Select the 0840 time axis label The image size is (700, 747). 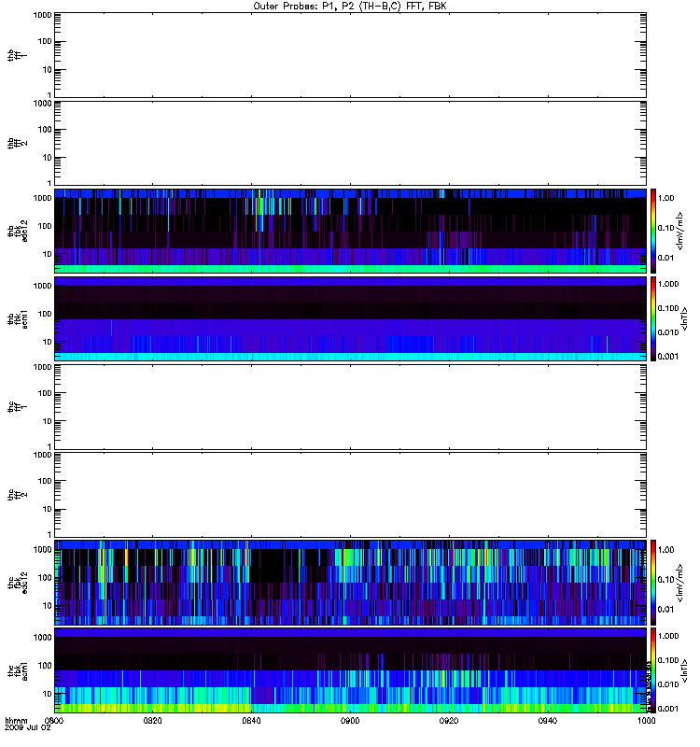(x=251, y=720)
